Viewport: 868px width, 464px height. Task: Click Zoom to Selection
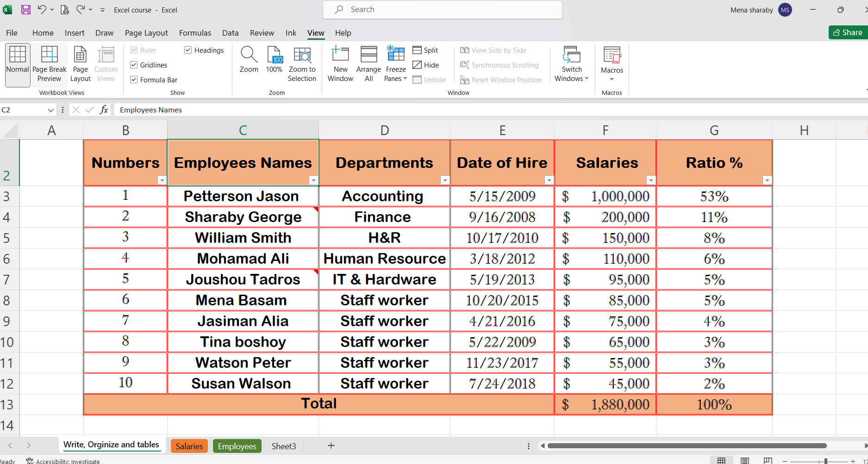[x=302, y=65]
